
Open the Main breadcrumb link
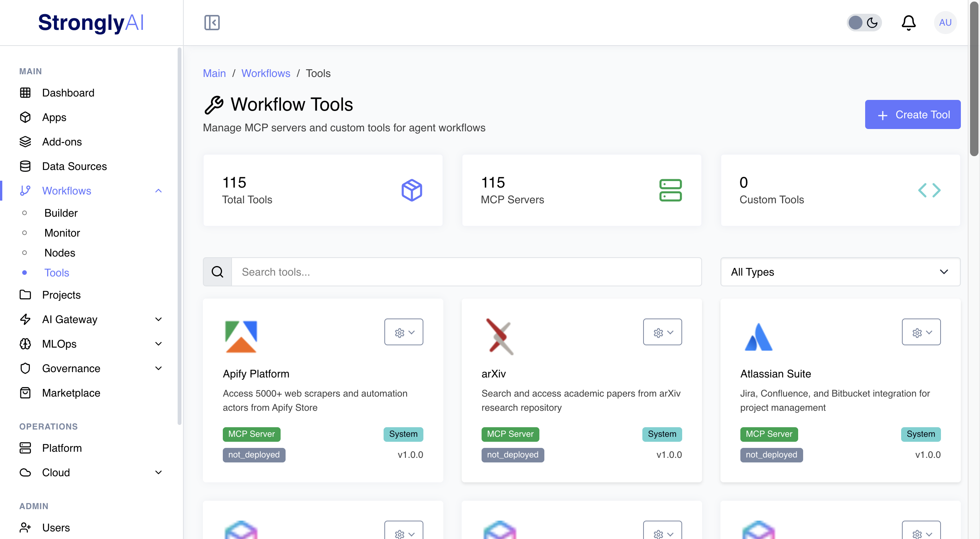pyautogui.click(x=214, y=73)
